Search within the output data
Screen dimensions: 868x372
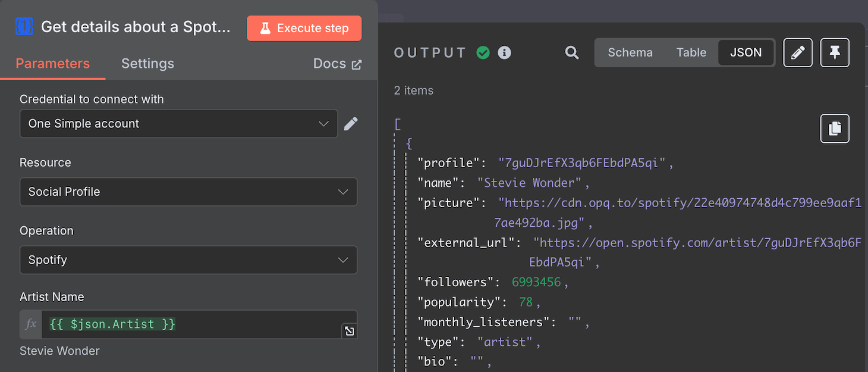pyautogui.click(x=571, y=52)
